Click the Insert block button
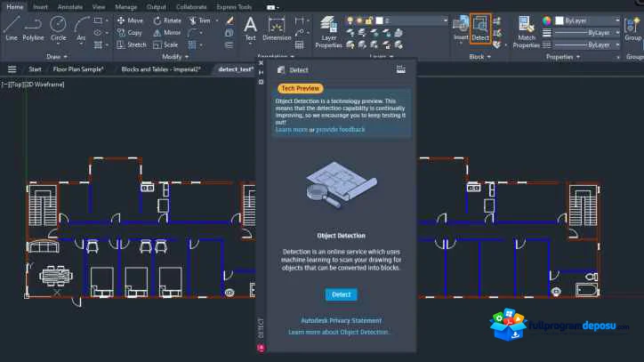The width and height of the screenshot is (644, 362). (x=461, y=28)
